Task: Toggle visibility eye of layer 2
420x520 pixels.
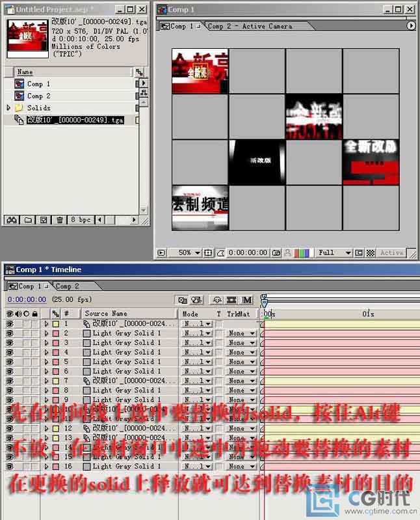Action: click(x=9, y=333)
